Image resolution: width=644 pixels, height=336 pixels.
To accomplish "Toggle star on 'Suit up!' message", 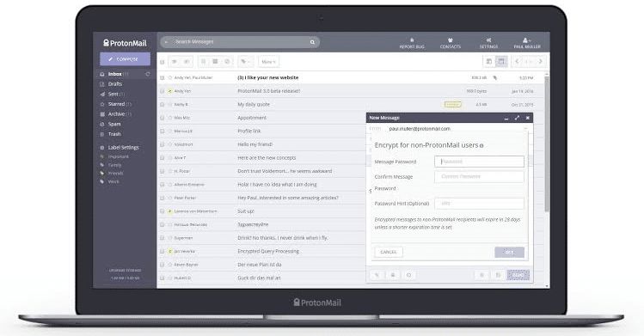I will click(x=169, y=211).
